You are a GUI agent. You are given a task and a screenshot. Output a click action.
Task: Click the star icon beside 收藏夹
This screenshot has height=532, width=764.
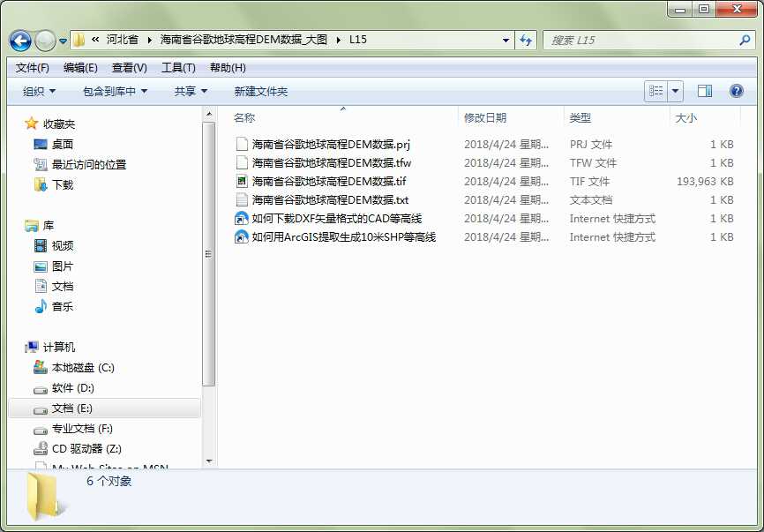(32, 124)
